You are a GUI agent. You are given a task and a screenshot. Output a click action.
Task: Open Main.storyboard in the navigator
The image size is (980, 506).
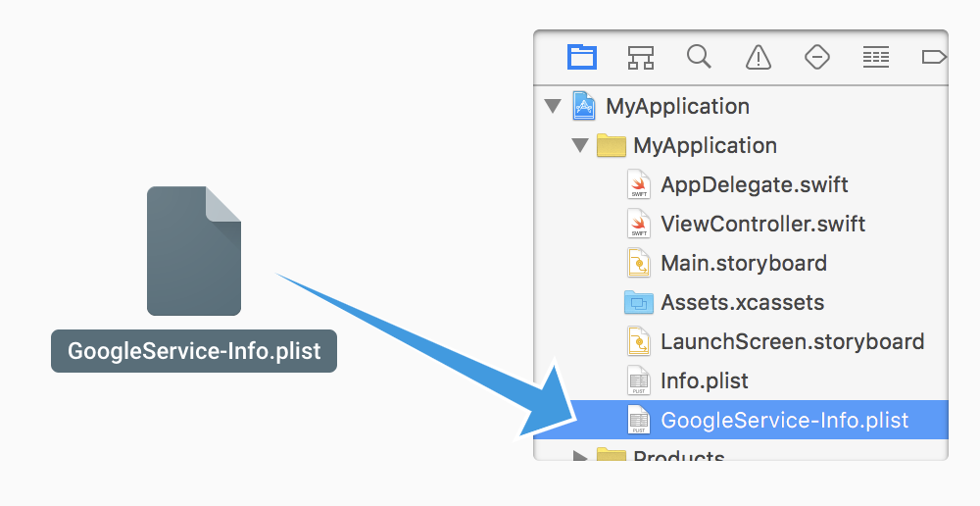click(744, 264)
